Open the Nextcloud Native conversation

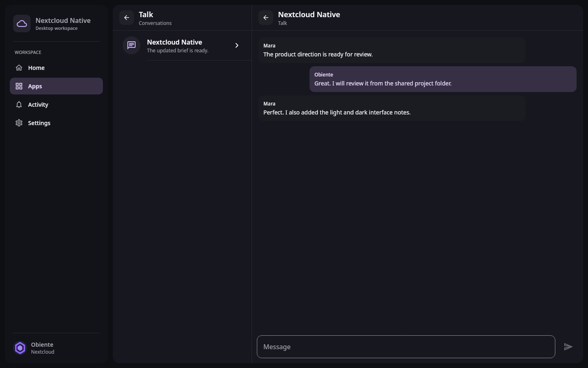click(182, 45)
